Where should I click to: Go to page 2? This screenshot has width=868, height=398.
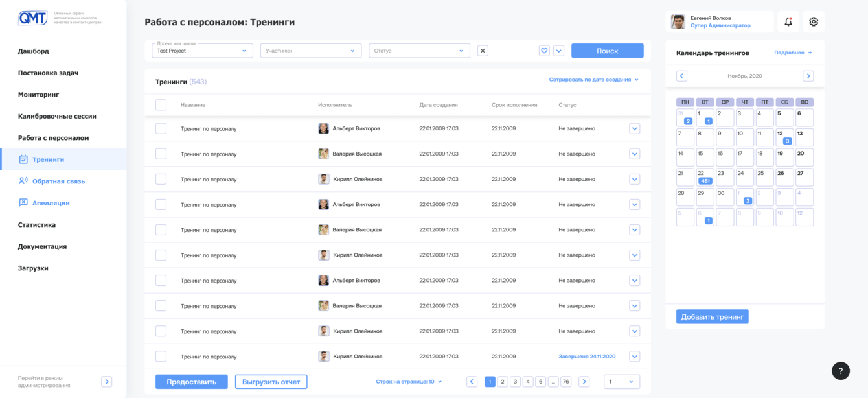point(503,382)
